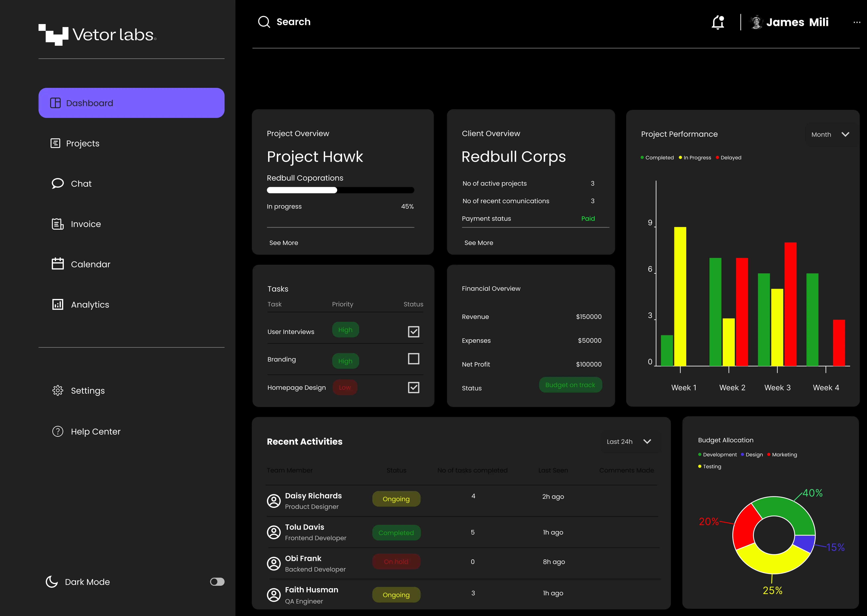The width and height of the screenshot is (867, 616).
Task: Click the Settings gear icon
Action: (x=57, y=390)
